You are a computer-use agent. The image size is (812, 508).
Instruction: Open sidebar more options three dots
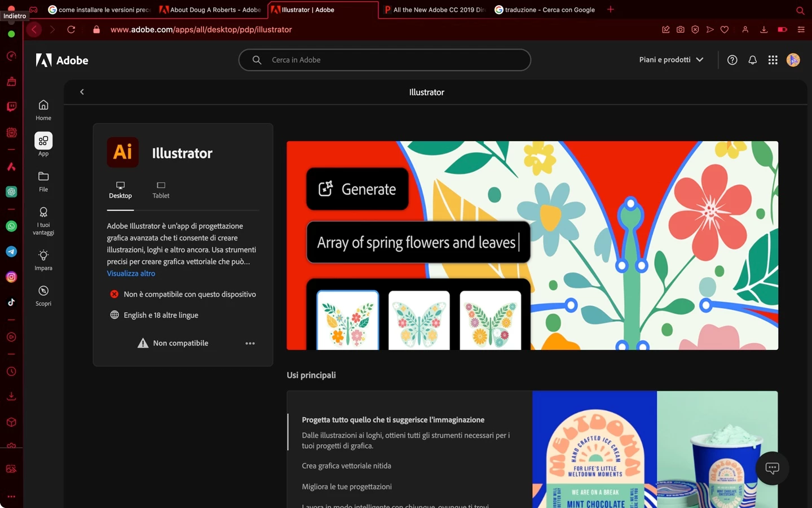pyautogui.click(x=11, y=497)
